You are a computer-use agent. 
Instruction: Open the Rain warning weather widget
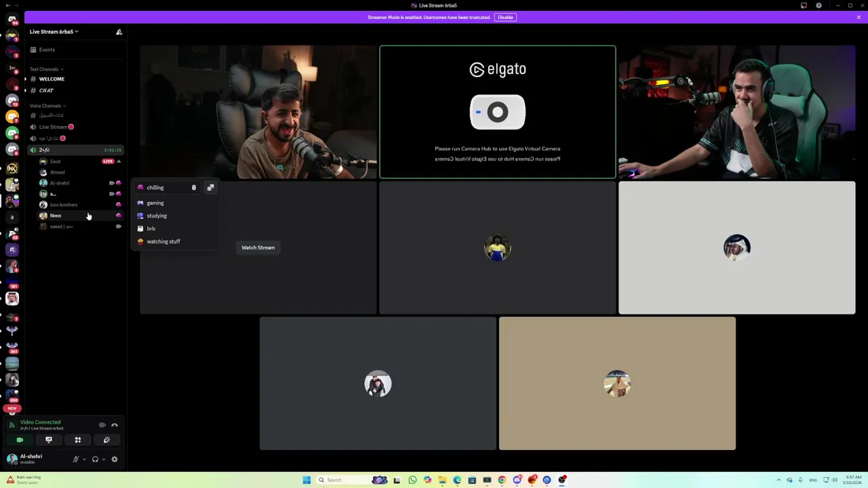click(x=24, y=480)
